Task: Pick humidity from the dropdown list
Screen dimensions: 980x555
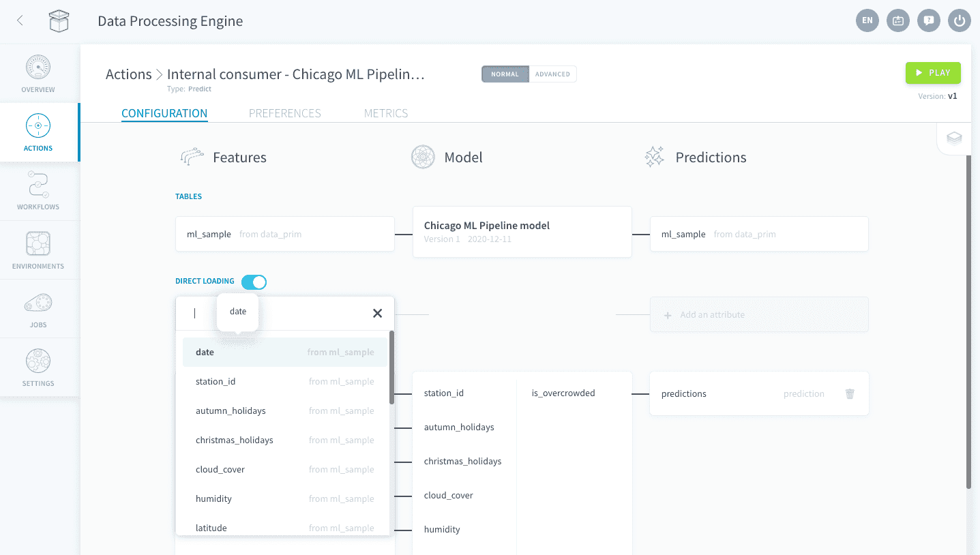Action: click(x=284, y=499)
